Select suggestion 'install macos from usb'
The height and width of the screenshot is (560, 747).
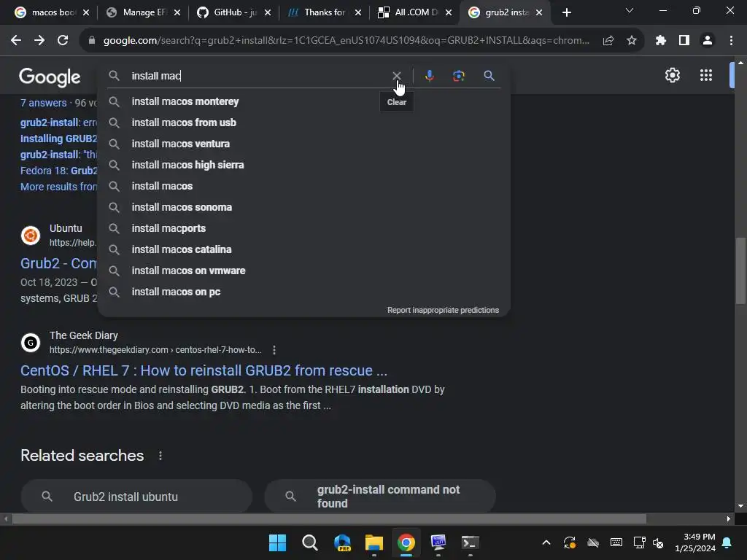click(304, 122)
